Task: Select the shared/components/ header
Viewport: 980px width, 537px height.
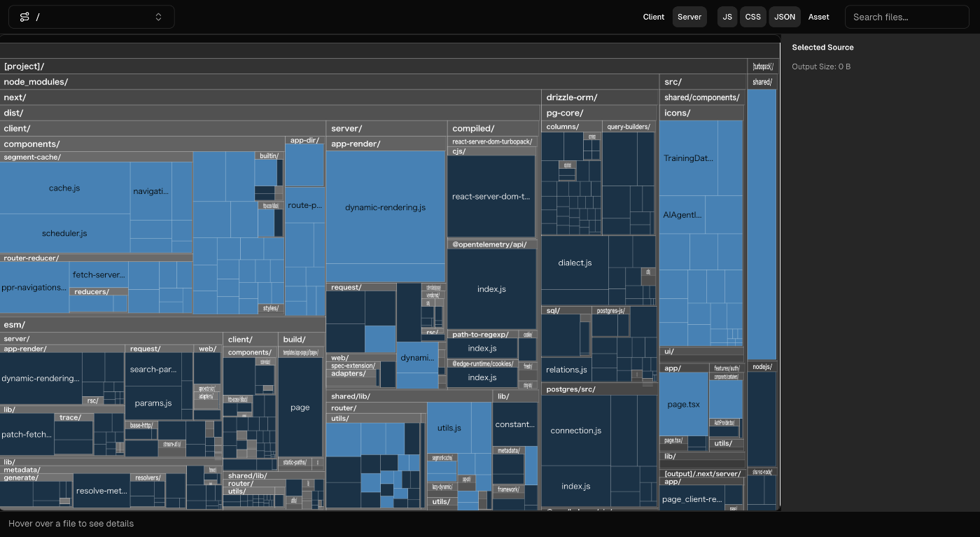Action: coord(703,97)
